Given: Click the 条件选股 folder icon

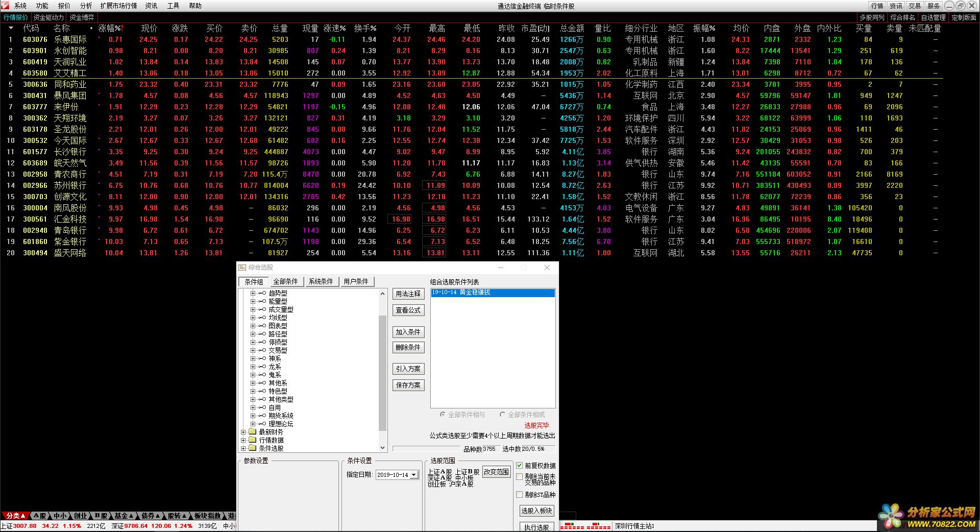Looking at the screenshot, I should pos(252,448).
